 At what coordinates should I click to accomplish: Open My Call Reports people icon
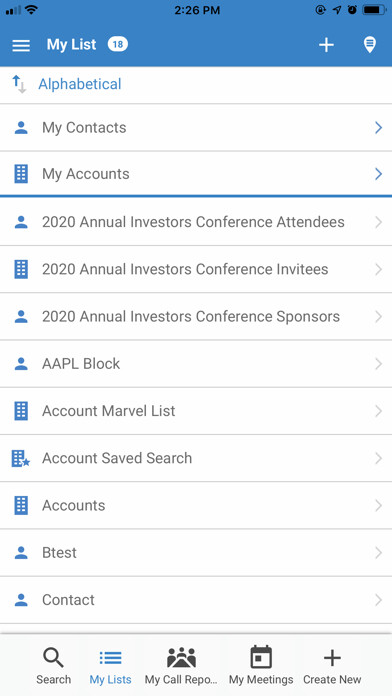tap(181, 657)
